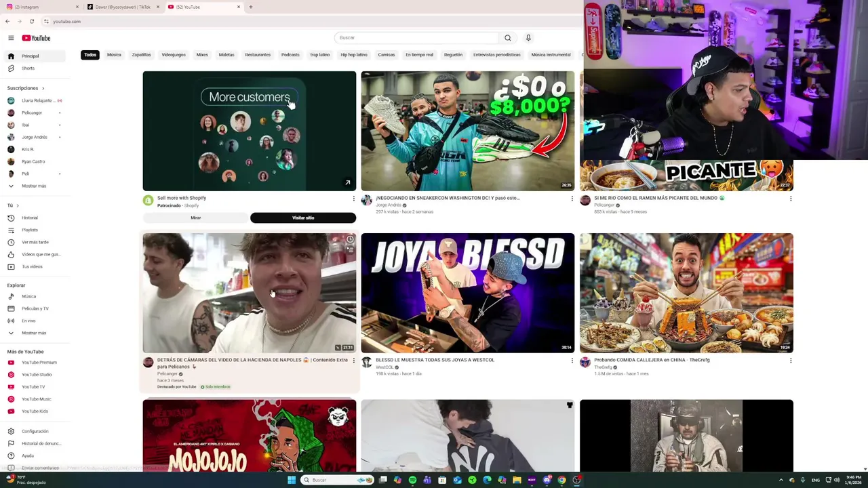Select the Hip hop latino filter chip
The image size is (868, 488).
(x=353, y=55)
